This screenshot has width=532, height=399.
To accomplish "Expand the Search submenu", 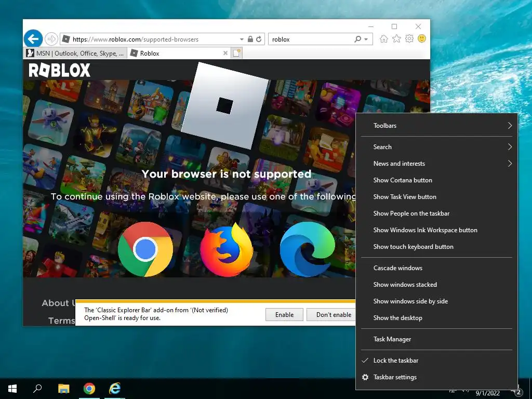I will 436,147.
